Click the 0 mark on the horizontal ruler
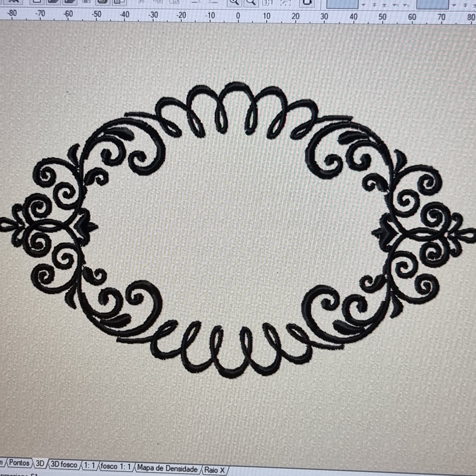The image size is (476, 476). click(x=238, y=16)
